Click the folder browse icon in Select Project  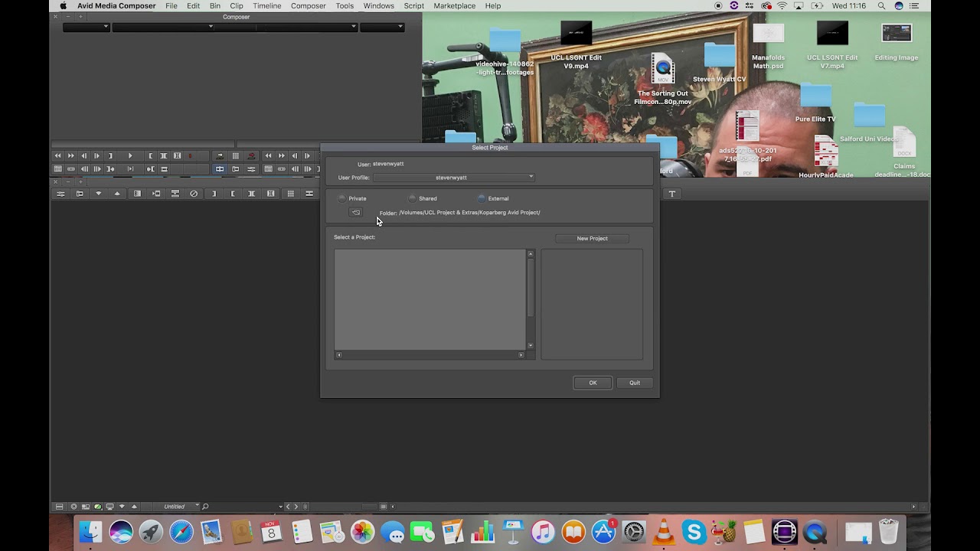[x=355, y=212]
